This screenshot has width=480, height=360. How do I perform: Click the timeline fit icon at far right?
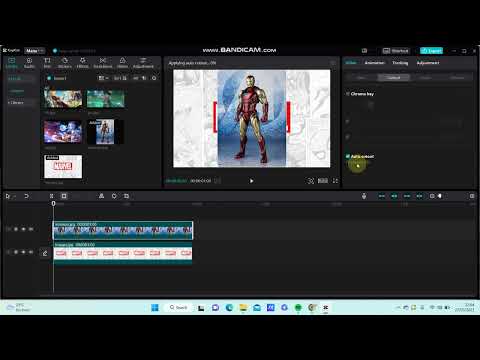472,196
